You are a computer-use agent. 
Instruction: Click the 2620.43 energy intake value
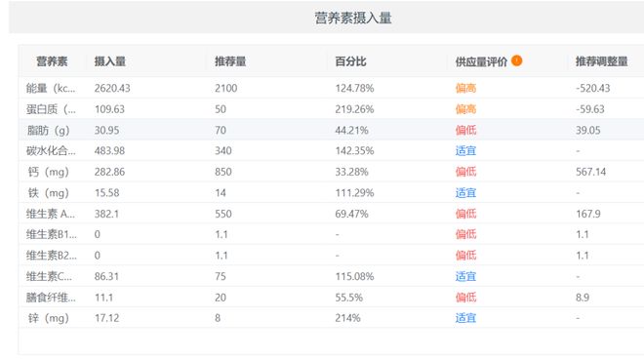click(112, 88)
